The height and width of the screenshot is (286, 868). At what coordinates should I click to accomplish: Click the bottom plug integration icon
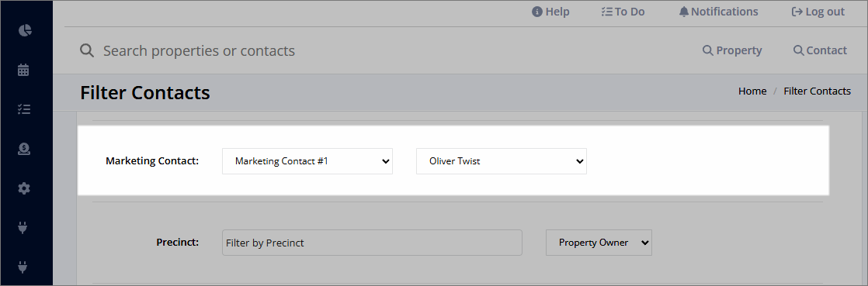point(23,267)
